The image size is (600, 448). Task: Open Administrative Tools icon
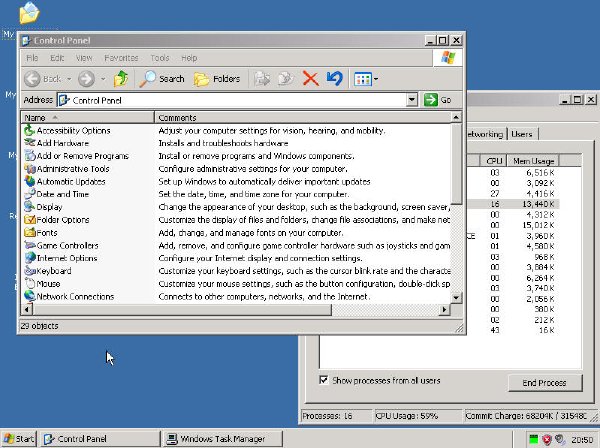click(x=29, y=169)
